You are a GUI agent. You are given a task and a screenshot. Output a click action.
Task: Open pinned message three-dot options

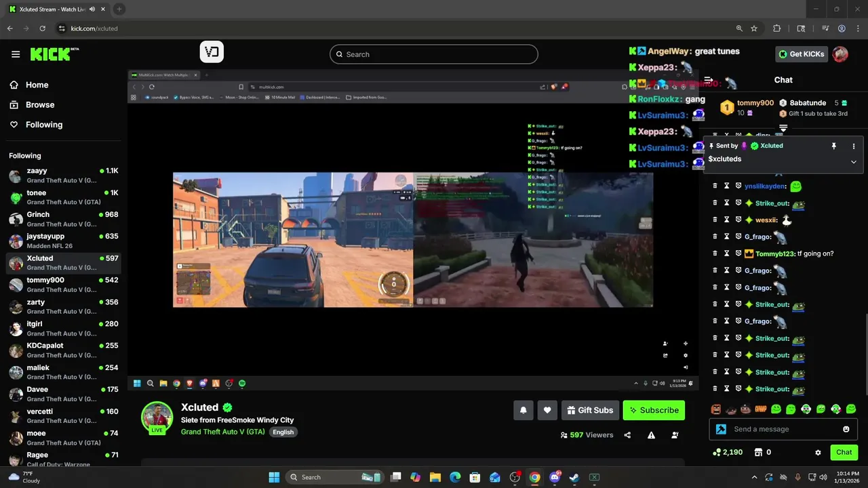854,146
